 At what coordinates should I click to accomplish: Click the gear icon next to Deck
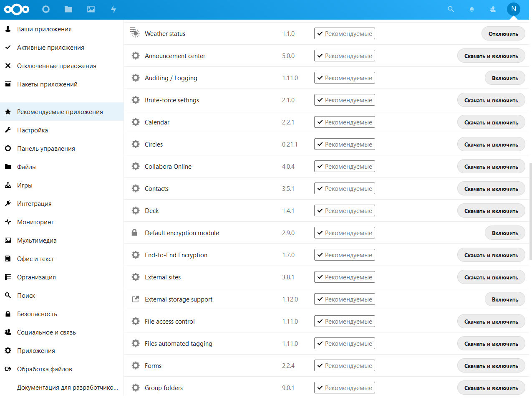point(136,210)
